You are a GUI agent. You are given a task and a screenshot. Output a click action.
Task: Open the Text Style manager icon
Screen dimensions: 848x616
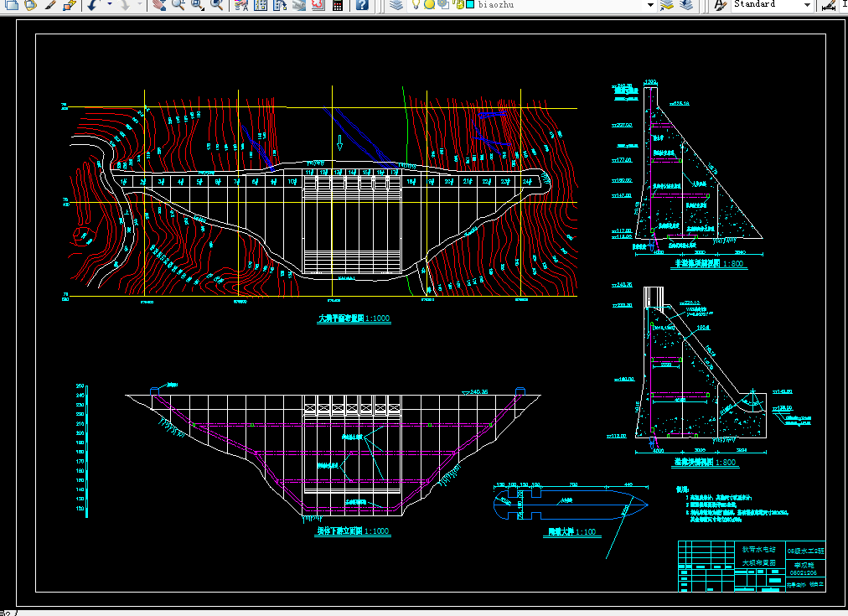(x=720, y=5)
